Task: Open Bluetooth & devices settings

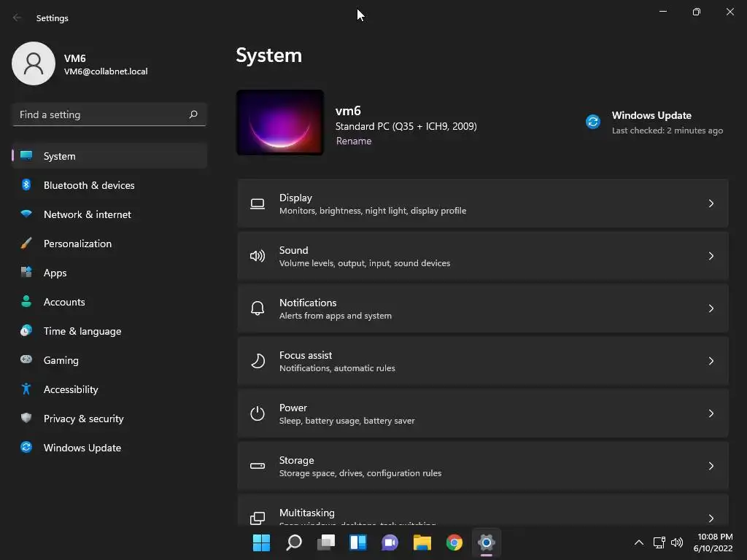Action: click(109, 185)
